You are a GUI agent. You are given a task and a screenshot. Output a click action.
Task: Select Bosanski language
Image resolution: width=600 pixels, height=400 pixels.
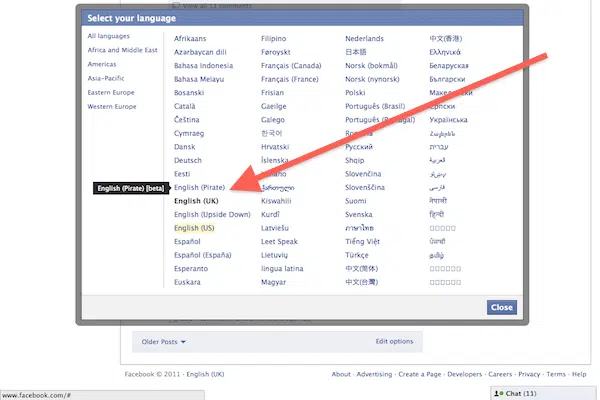click(x=189, y=93)
